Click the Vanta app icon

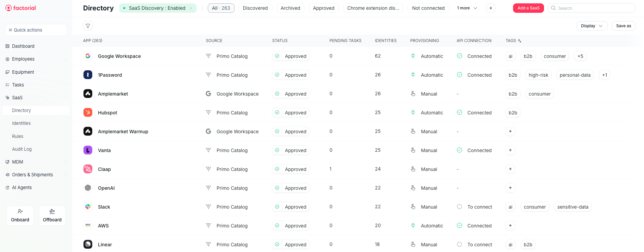[88, 150]
